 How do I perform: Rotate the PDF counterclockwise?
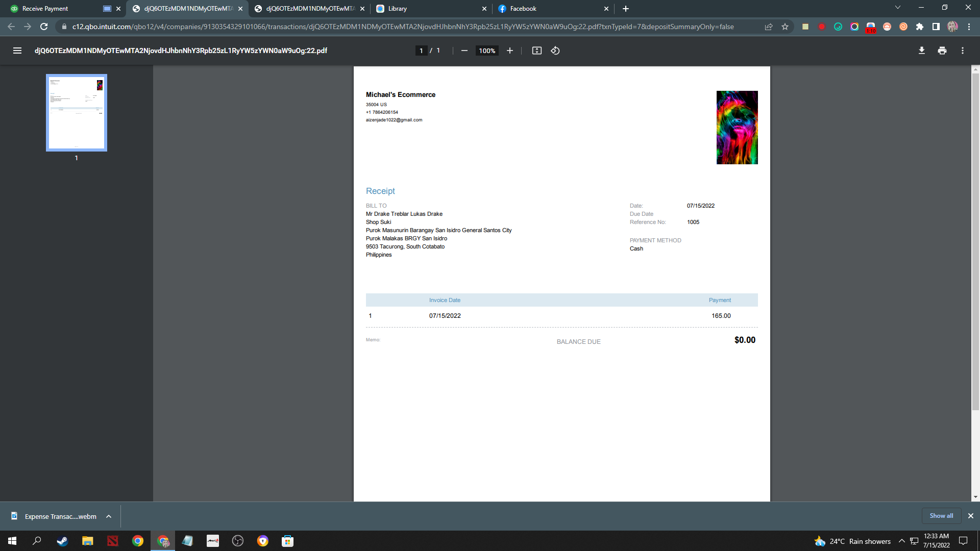[555, 51]
